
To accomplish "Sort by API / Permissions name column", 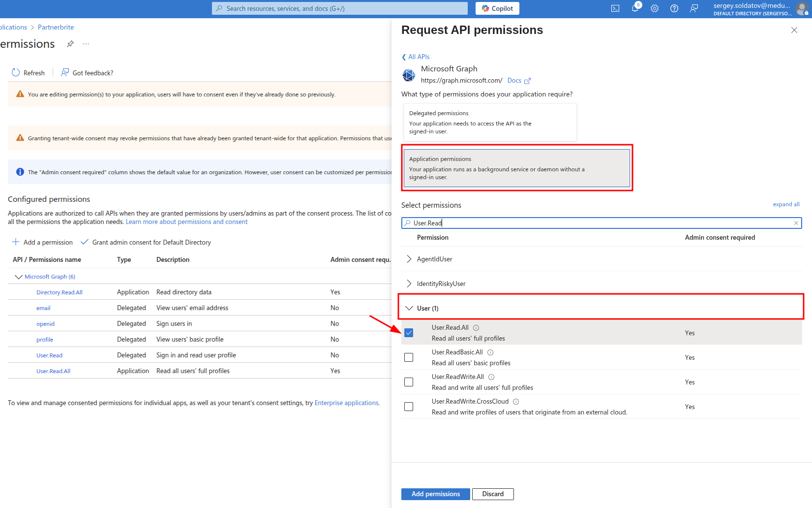I will point(47,259).
